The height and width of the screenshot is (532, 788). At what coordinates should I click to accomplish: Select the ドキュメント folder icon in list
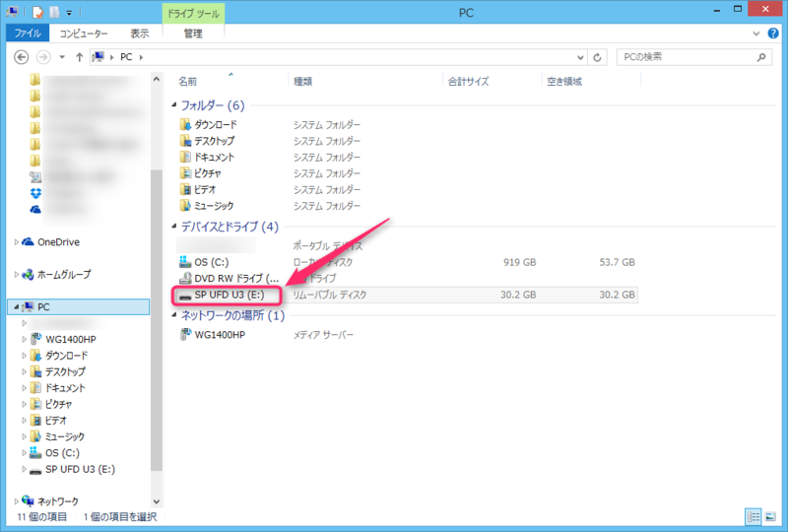(x=185, y=157)
